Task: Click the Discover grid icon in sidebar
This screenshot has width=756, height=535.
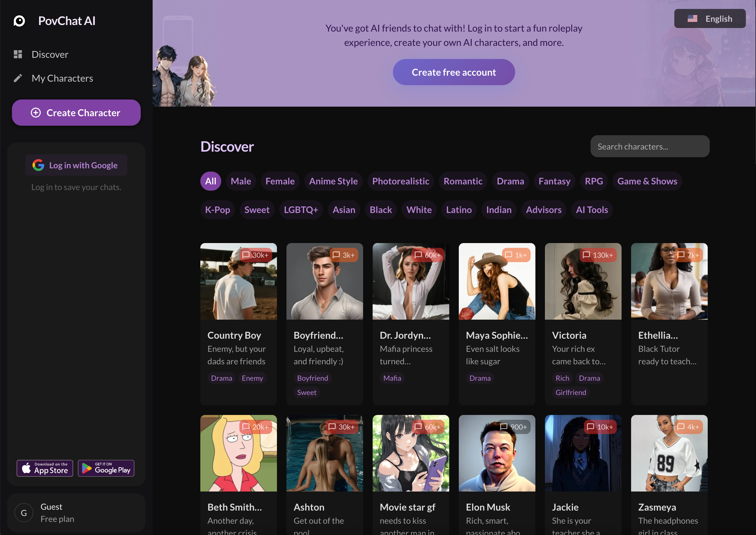Action: [18, 54]
